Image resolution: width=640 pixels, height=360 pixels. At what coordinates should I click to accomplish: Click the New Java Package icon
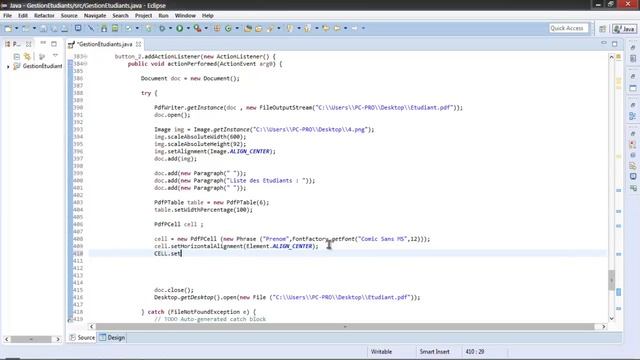[217, 28]
